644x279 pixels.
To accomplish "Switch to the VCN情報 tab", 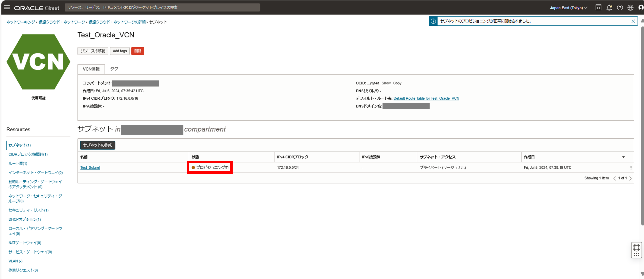I will [91, 69].
